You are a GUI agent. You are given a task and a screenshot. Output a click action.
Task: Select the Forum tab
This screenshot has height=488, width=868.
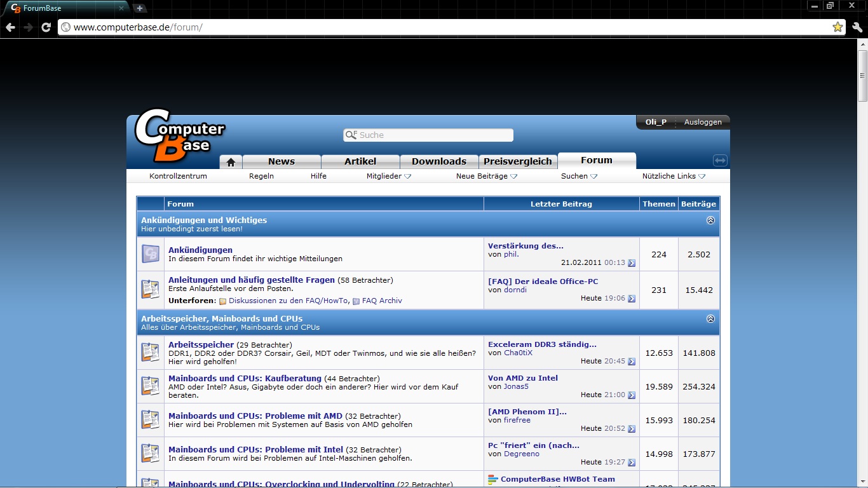click(597, 161)
